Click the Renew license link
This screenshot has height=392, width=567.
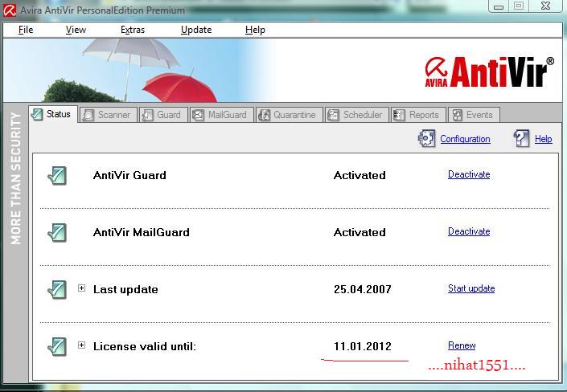click(462, 345)
